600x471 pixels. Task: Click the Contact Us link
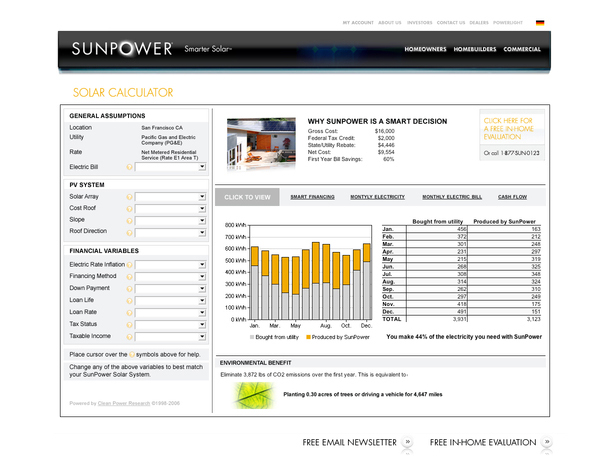[x=451, y=23]
